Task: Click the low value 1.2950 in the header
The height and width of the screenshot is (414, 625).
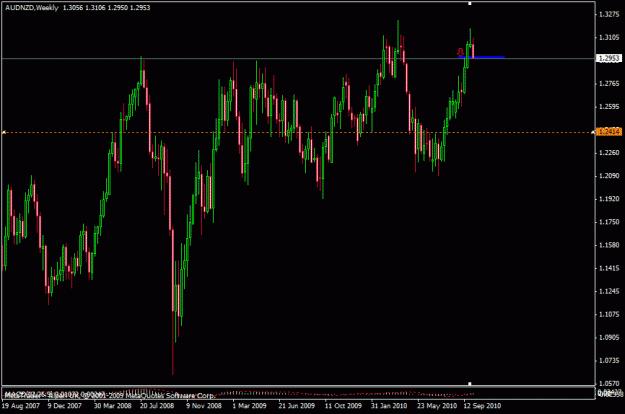Action: [x=118, y=8]
